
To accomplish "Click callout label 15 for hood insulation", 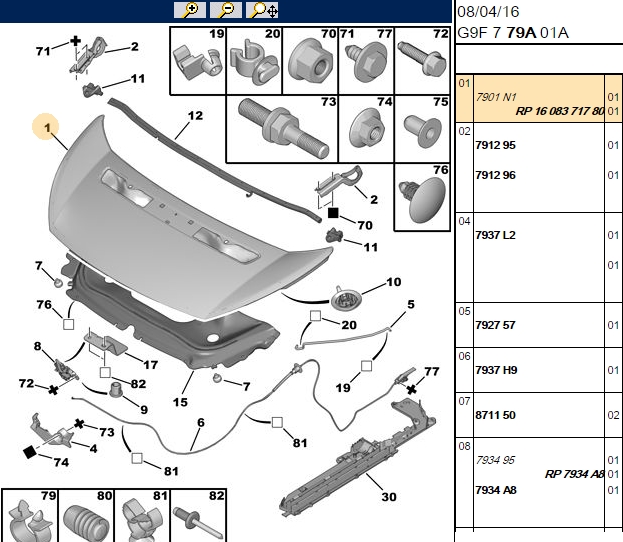I will coord(180,402).
